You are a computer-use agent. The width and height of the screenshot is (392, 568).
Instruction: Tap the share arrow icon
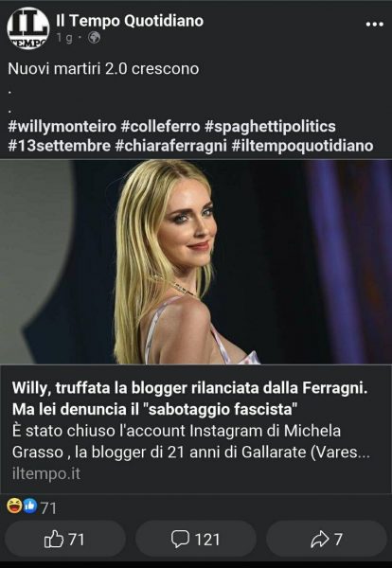[x=320, y=540]
